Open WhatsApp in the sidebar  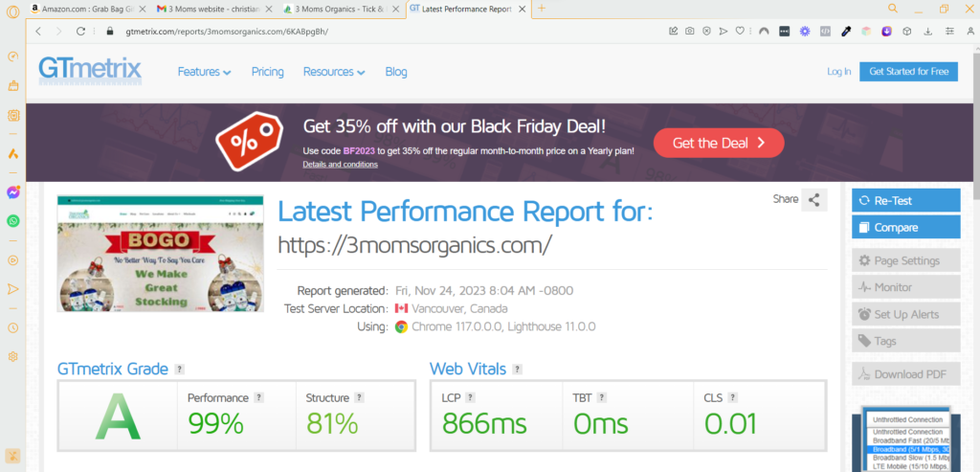[12, 221]
